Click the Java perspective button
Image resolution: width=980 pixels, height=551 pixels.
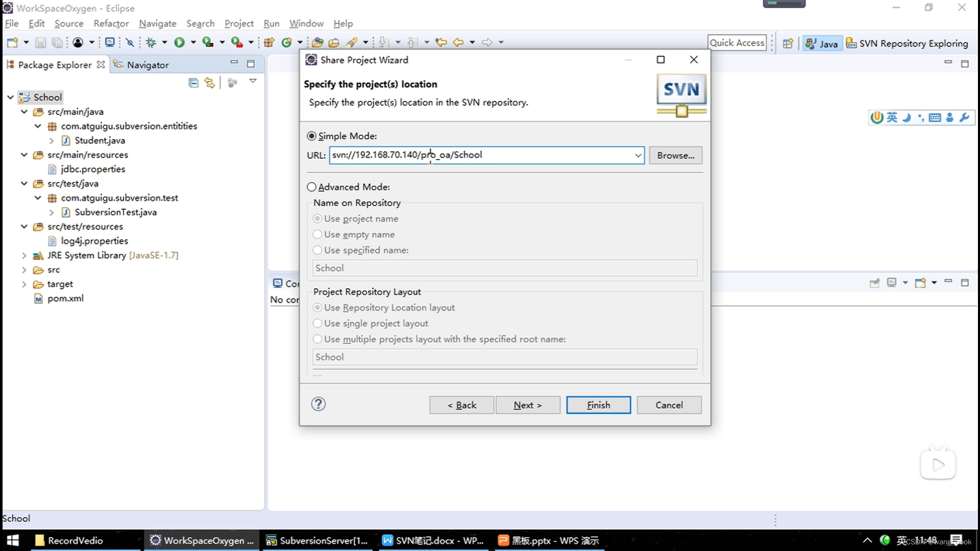pos(822,44)
